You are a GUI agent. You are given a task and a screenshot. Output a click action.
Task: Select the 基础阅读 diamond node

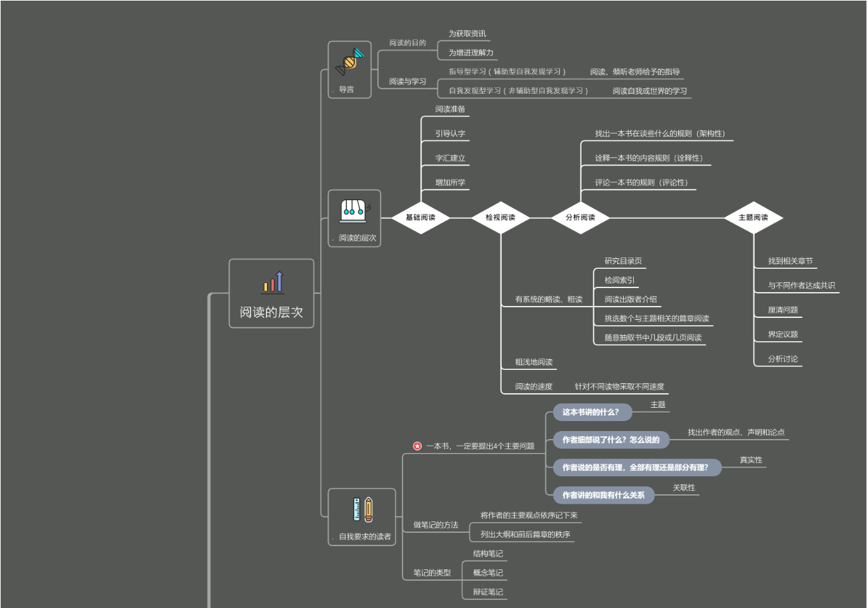click(x=421, y=218)
